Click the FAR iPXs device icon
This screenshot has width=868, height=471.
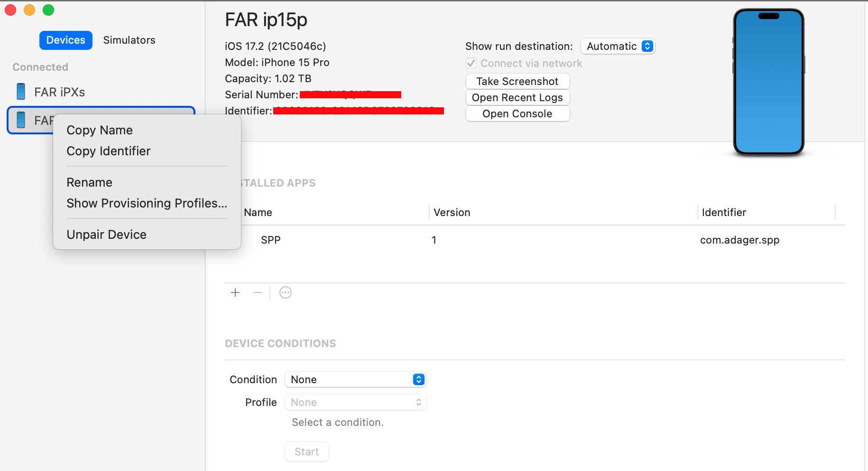tap(21, 92)
